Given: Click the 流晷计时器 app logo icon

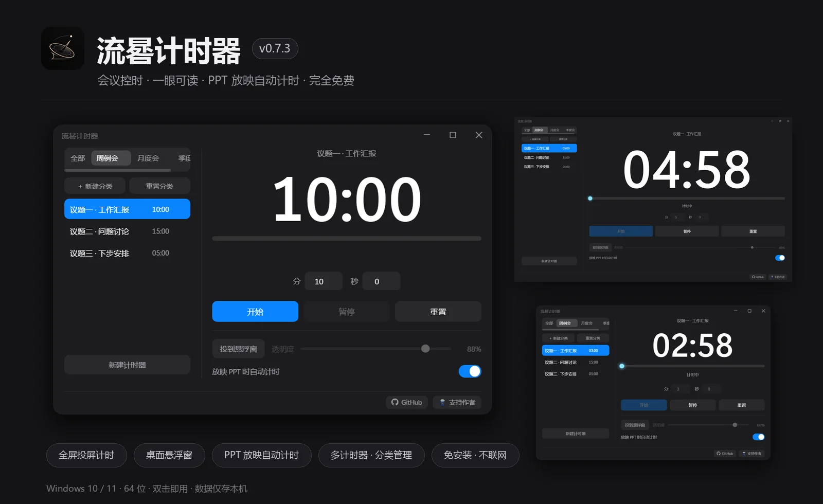Looking at the screenshot, I should (x=63, y=48).
